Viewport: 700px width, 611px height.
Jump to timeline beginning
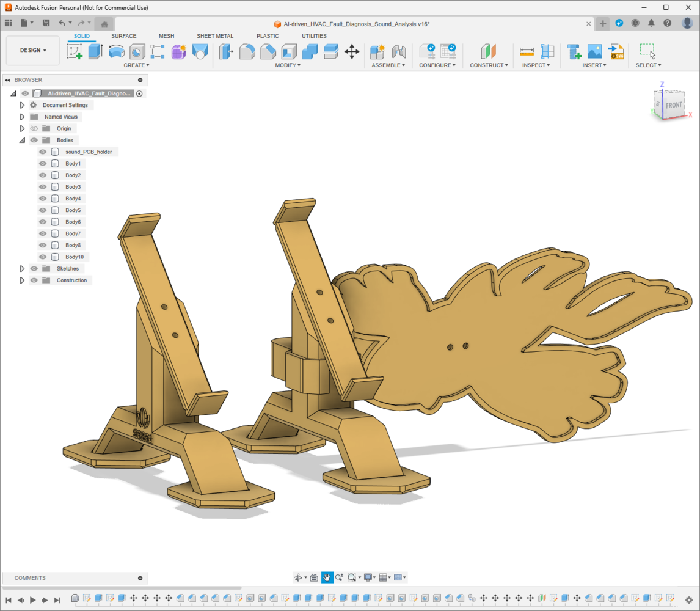9,600
